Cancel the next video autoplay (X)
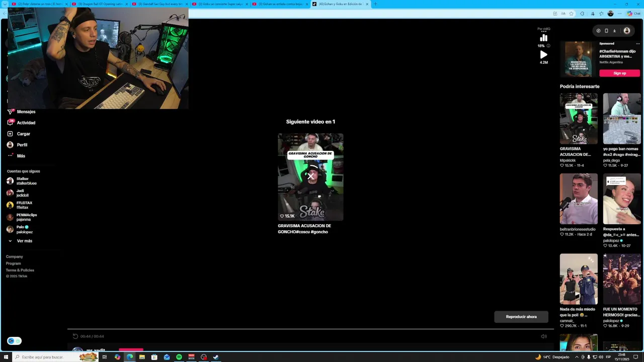The width and height of the screenshot is (644, 362). coord(310,176)
